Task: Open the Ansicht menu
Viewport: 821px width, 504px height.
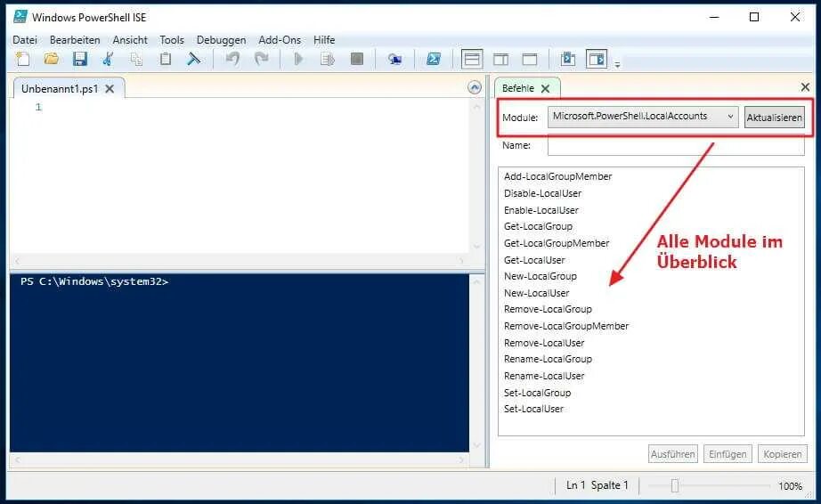Action: tap(130, 40)
